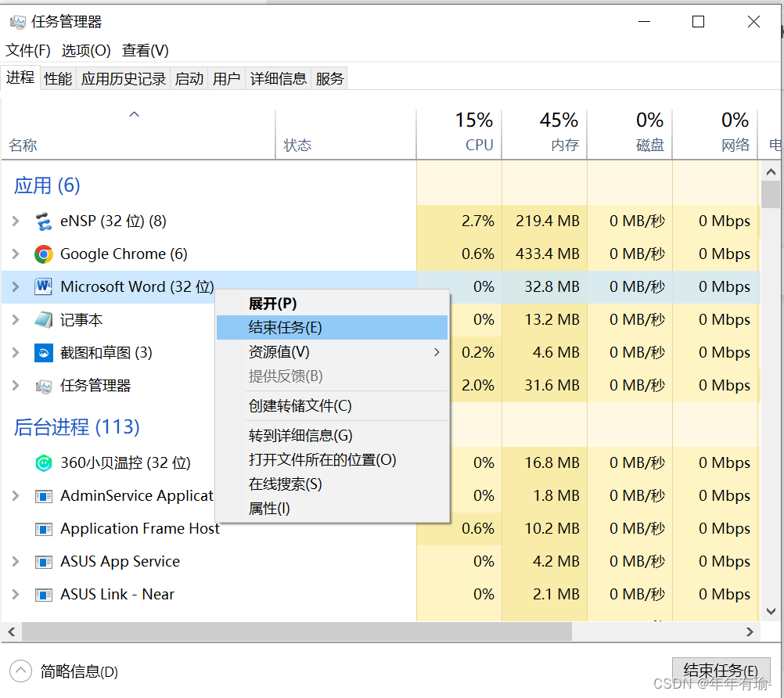Click the Notepad (记事本) icon
The height and width of the screenshot is (698, 784).
[x=44, y=320]
